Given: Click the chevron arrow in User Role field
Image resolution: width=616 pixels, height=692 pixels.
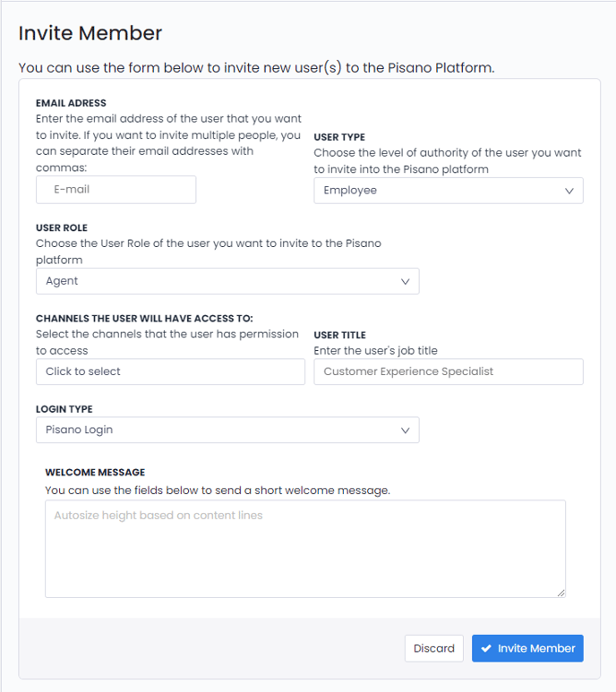Looking at the screenshot, I should pos(406,281).
